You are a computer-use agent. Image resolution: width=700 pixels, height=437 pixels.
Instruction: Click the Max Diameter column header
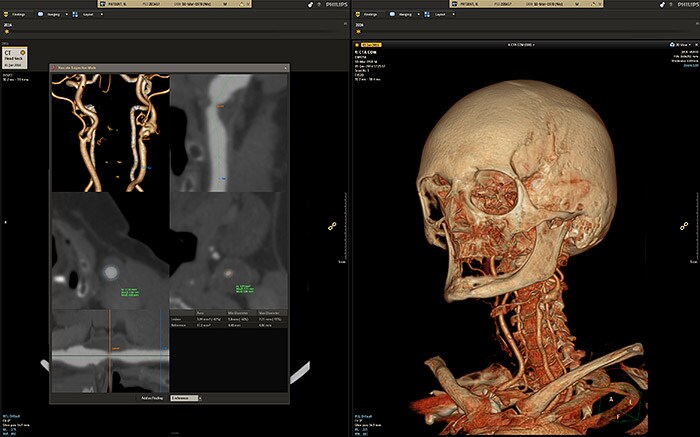269,313
